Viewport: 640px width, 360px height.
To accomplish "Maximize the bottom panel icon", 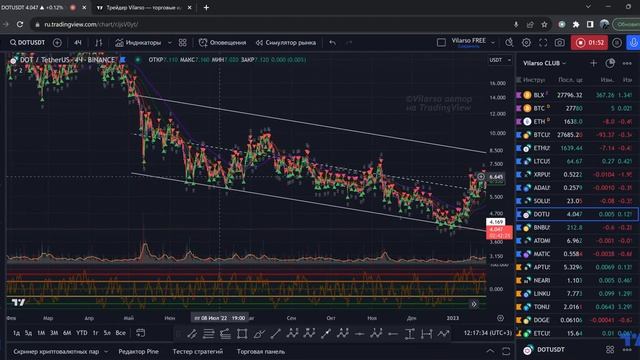I will tap(506, 351).
